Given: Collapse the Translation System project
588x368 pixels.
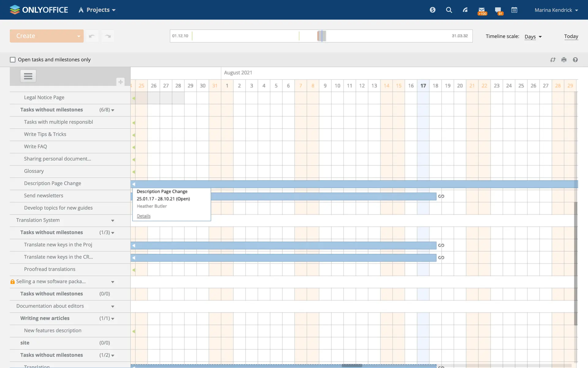Looking at the screenshot, I should (x=113, y=220).
